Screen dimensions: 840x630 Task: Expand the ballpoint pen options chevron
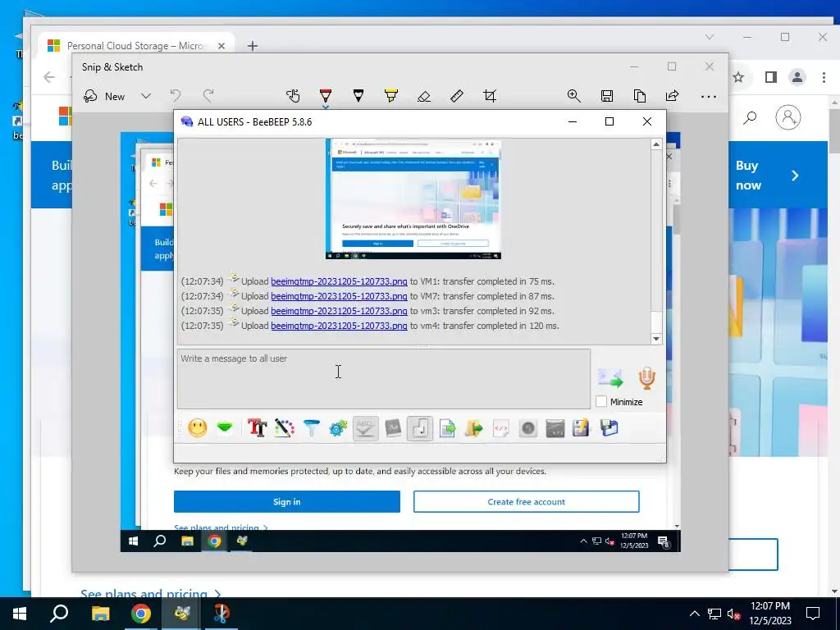(325, 107)
